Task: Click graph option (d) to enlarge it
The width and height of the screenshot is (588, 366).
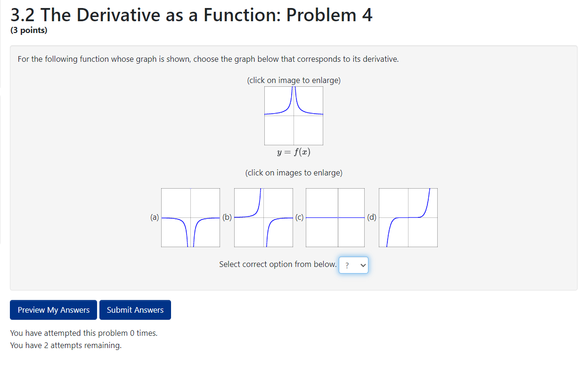Action: tap(408, 217)
